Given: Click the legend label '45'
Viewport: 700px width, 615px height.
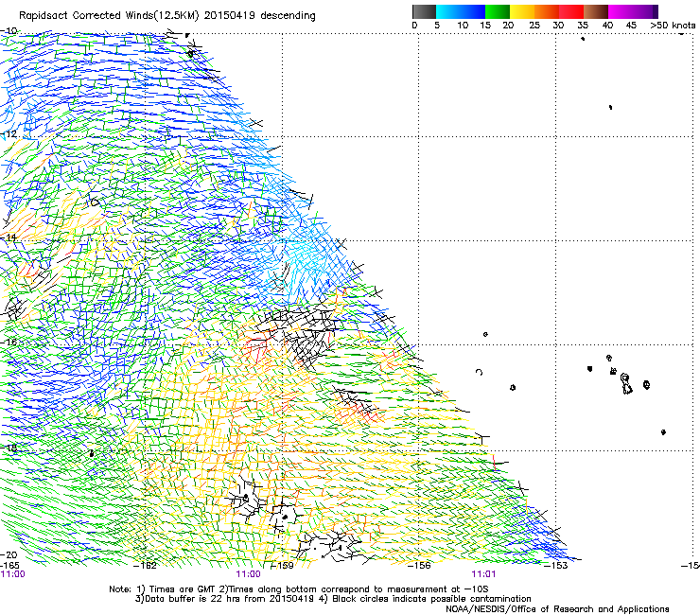Looking at the screenshot, I should point(631,26).
